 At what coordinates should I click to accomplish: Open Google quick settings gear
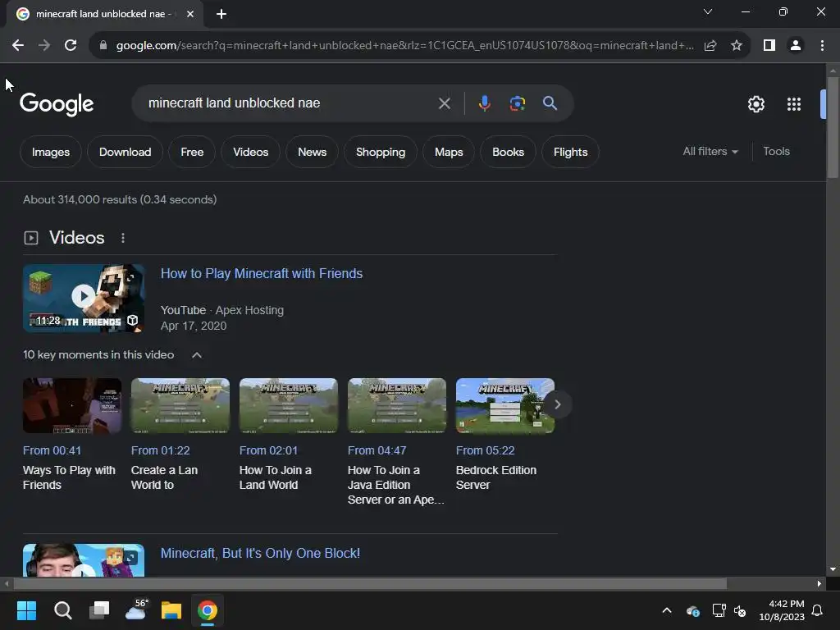click(756, 104)
